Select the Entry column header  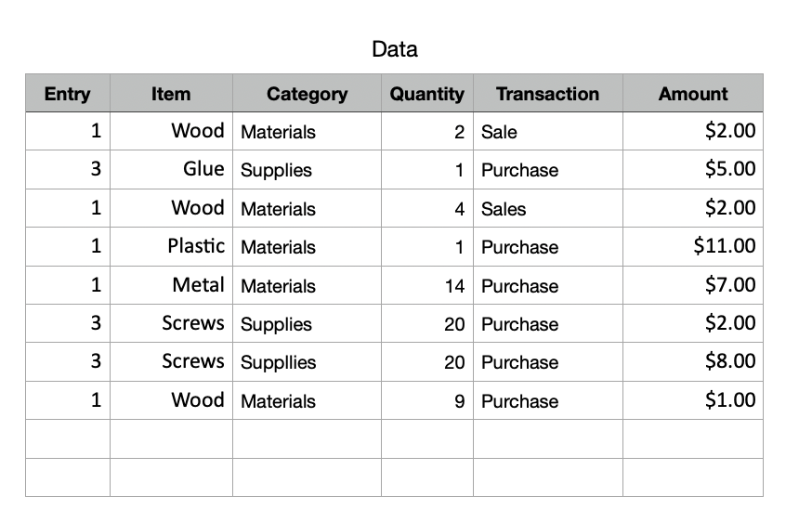point(68,94)
